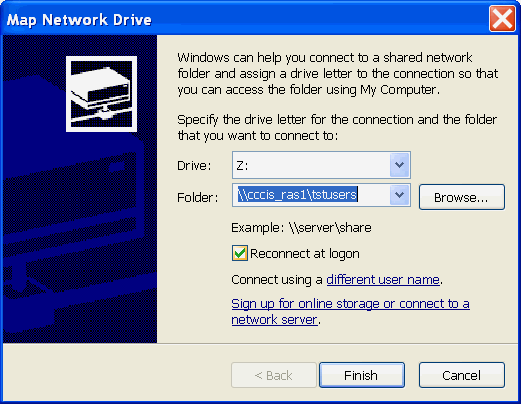The height and width of the screenshot is (404, 521).
Task: Click the Map Network Drive title bar
Action: [245, 19]
